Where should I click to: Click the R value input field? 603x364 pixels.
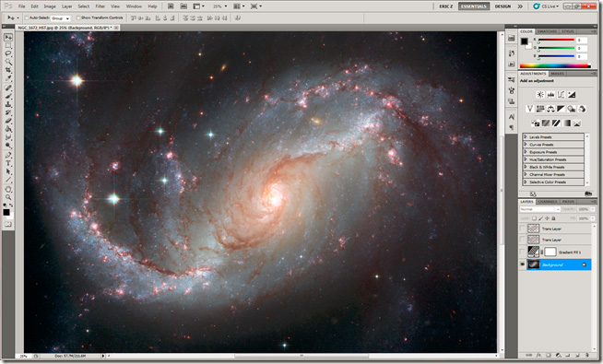[582, 40]
